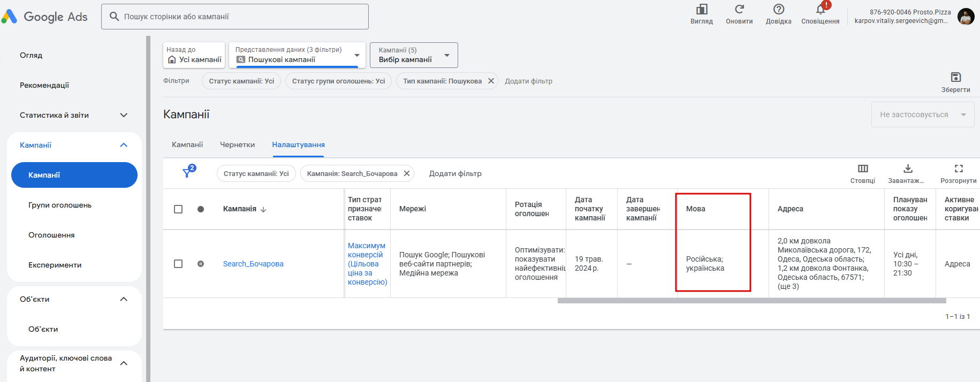Open the Help (Довідка) icon

click(x=779, y=10)
